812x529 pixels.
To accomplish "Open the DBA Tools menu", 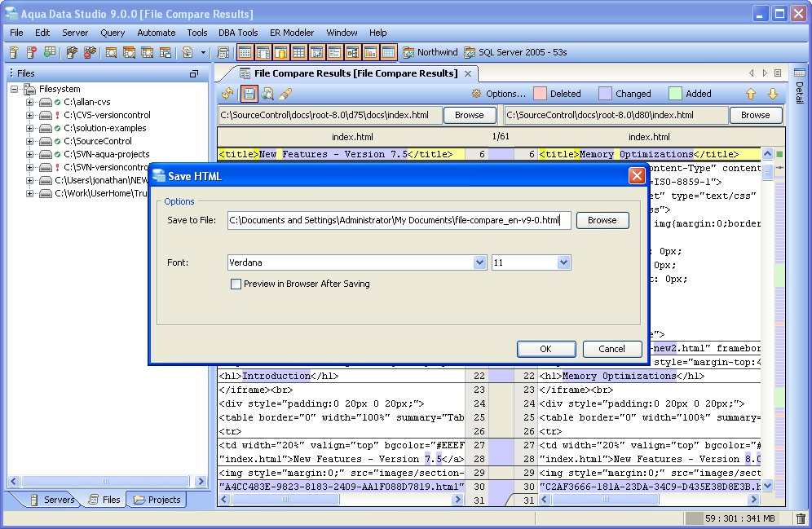I will (x=238, y=33).
